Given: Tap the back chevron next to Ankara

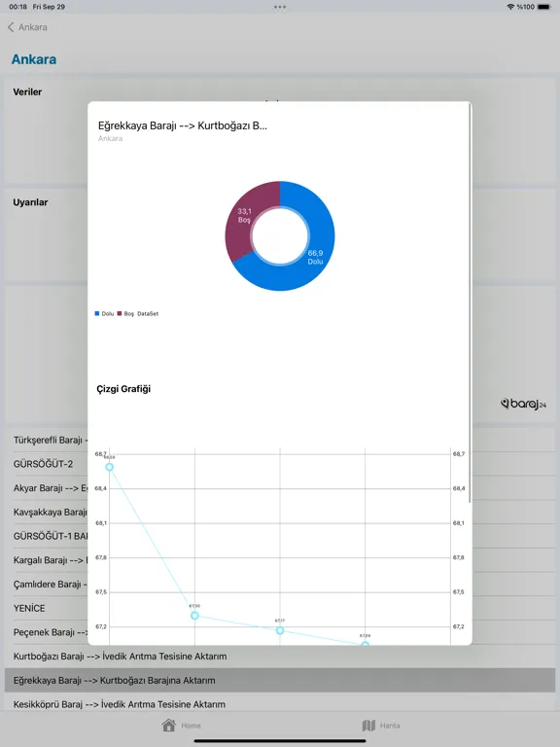Looking at the screenshot, I should pos(11,27).
